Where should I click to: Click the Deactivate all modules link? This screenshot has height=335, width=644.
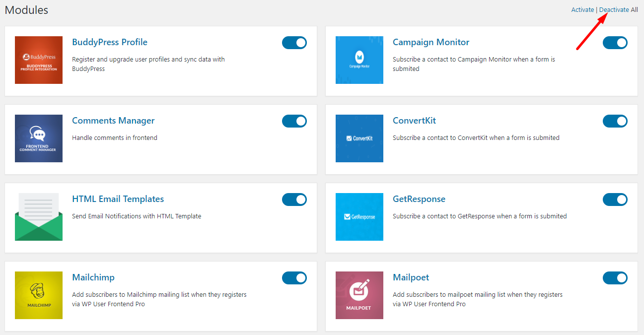[x=614, y=9]
